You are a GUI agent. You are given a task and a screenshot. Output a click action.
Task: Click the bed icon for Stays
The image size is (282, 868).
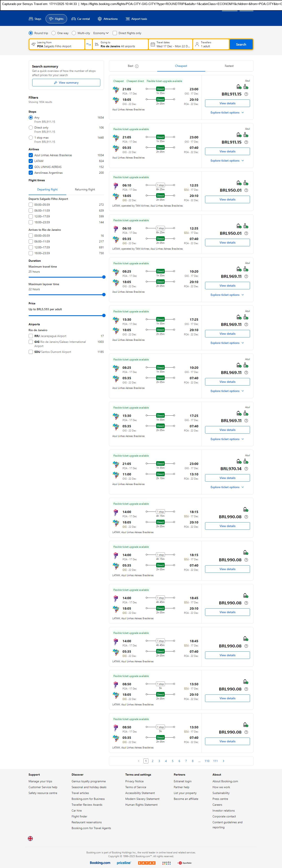31,19
